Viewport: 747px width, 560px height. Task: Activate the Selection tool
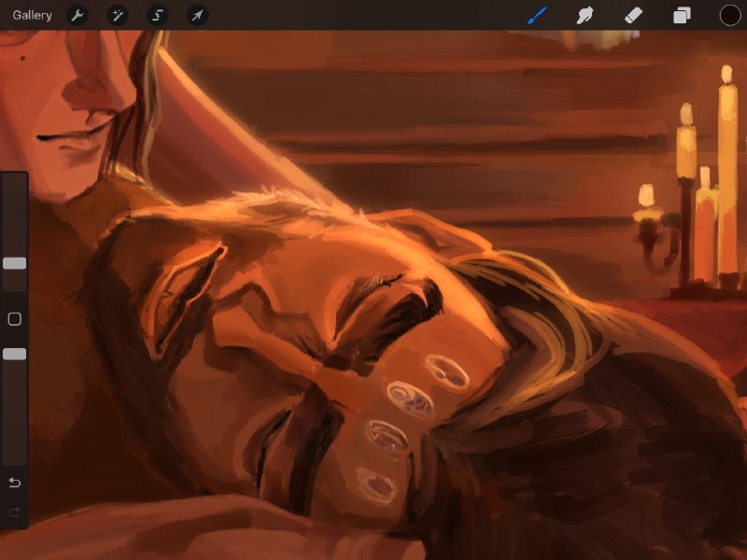[x=157, y=16]
